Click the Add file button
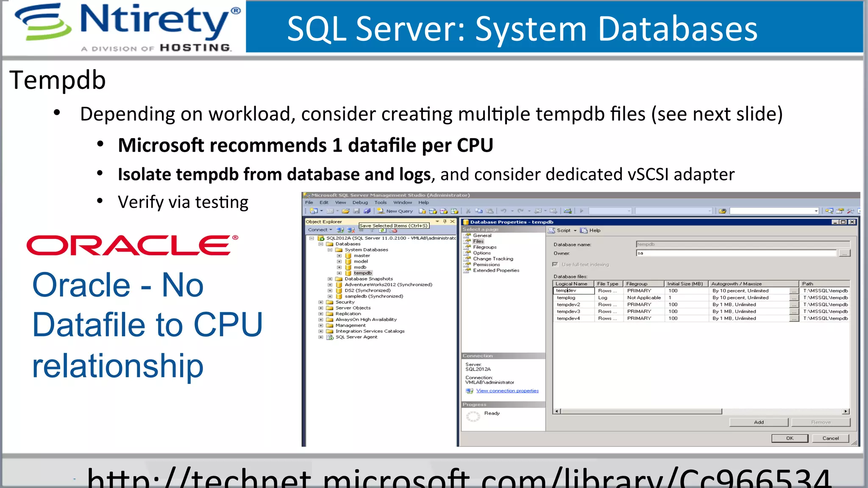 click(759, 422)
